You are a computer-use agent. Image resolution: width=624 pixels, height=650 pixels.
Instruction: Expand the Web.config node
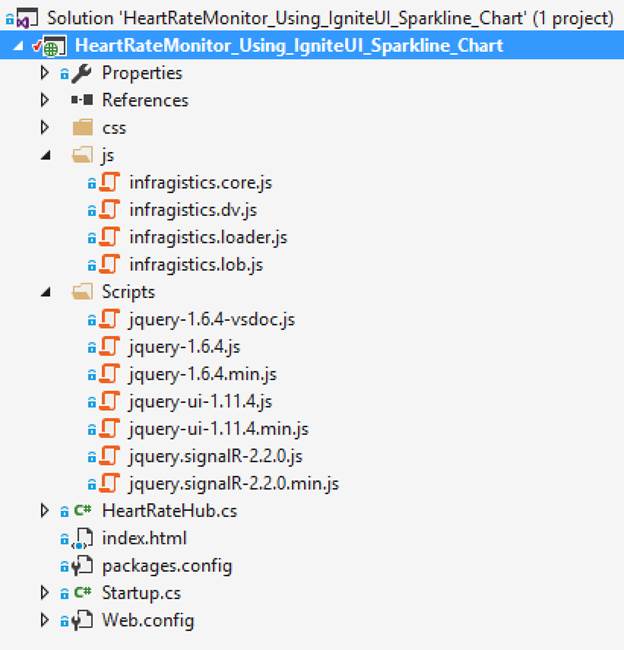(x=44, y=620)
